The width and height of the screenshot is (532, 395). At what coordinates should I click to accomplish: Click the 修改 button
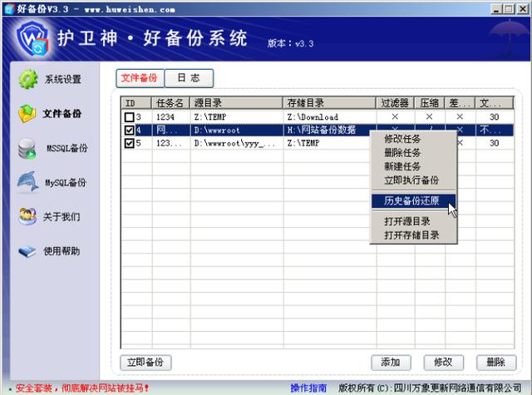443,363
